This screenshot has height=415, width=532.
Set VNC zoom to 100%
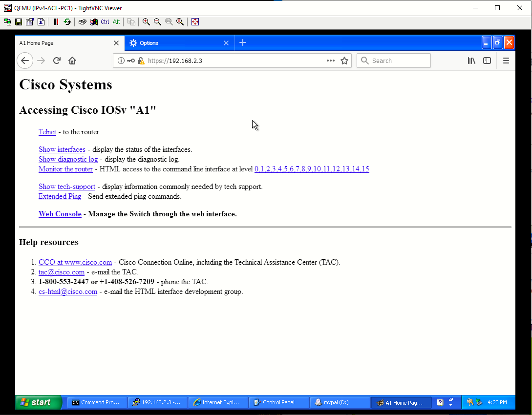[x=169, y=22]
